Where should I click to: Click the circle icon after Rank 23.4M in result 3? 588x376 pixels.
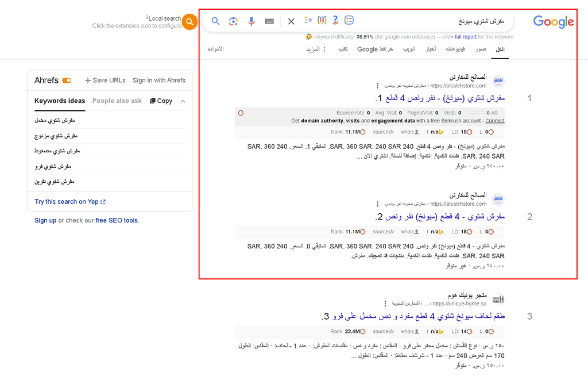(363, 332)
